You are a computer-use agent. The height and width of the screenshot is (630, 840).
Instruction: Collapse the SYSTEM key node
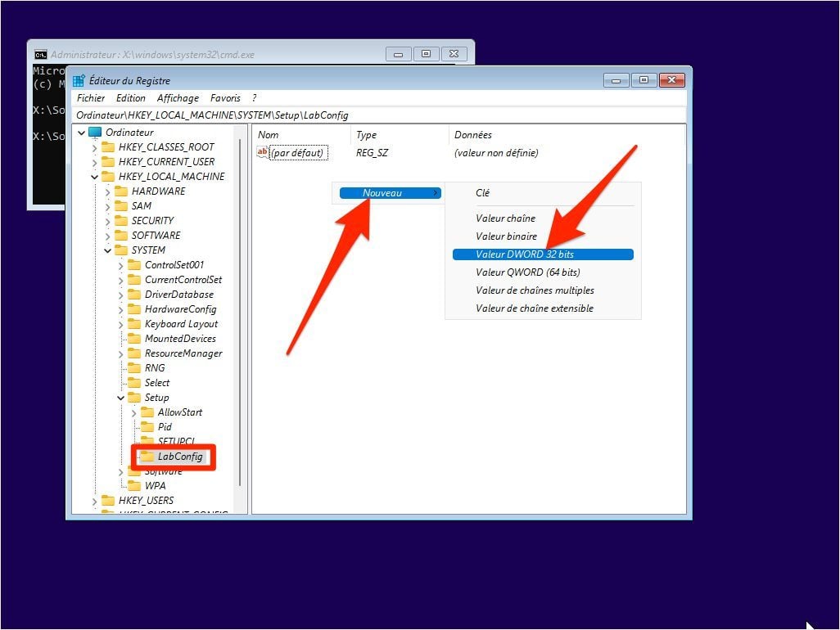point(108,250)
